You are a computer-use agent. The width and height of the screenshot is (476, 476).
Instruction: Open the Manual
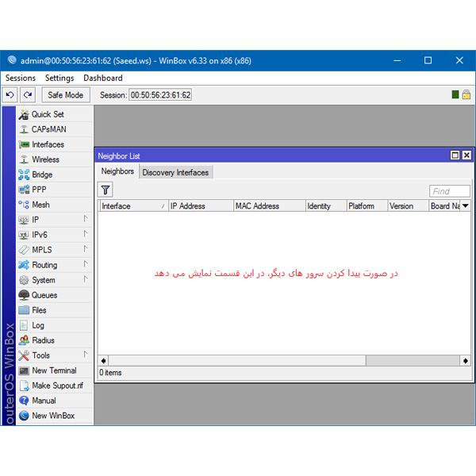coord(55,401)
